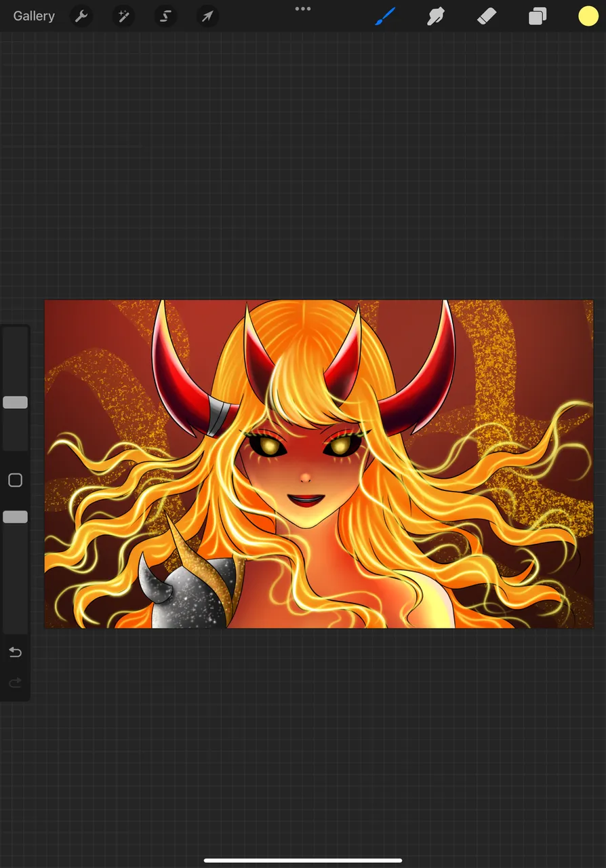Open the yellow active color picker
Viewport: 606px width, 868px height.
pyautogui.click(x=588, y=16)
